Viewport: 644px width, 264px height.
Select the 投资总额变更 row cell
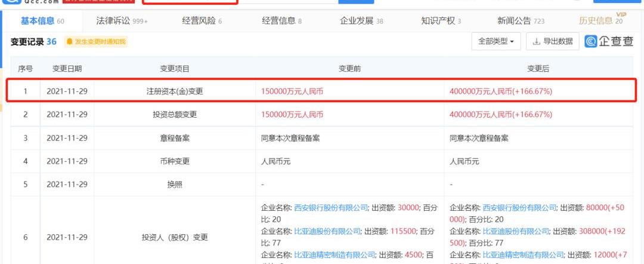point(175,115)
